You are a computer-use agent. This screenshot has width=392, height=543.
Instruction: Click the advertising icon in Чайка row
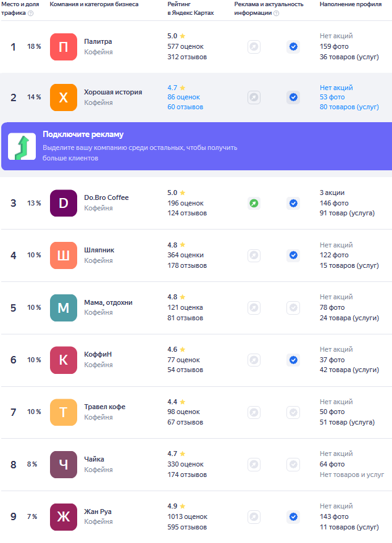coord(254,465)
